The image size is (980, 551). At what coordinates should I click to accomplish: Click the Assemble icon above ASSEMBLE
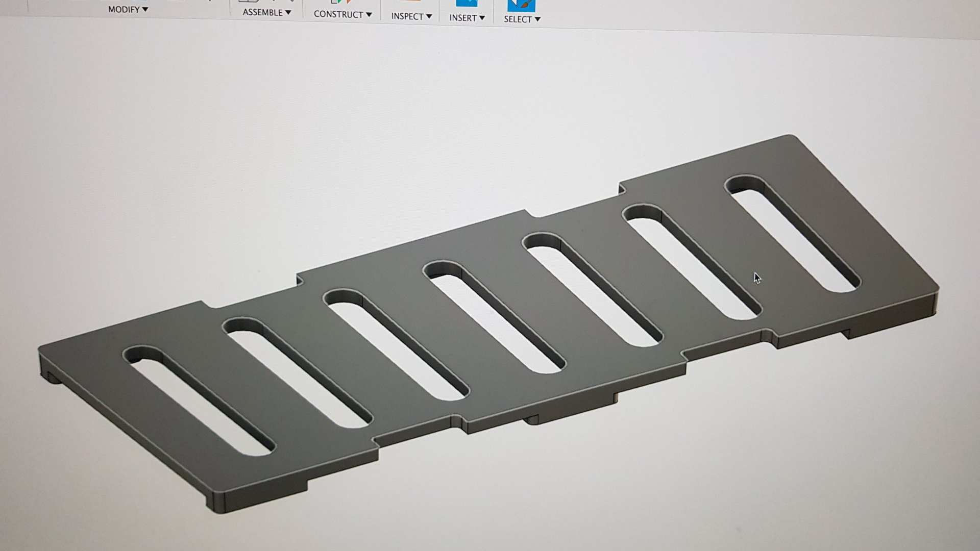(x=249, y=1)
